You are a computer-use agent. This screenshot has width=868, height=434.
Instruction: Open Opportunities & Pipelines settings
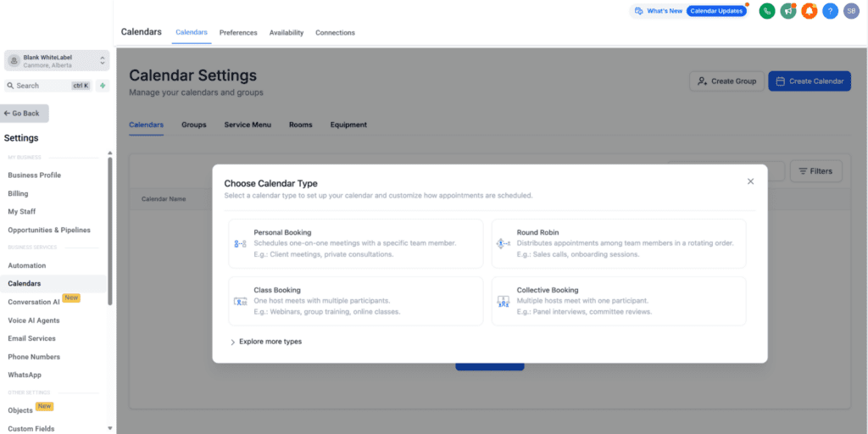pyautogui.click(x=49, y=231)
